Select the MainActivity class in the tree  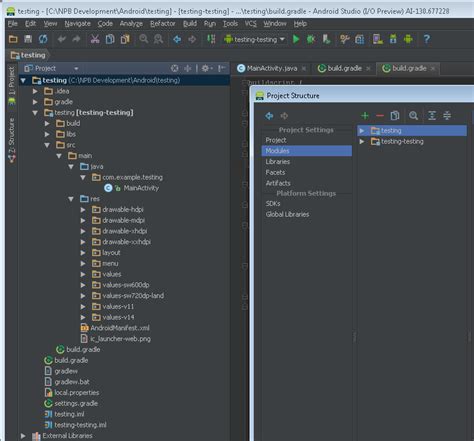(x=141, y=188)
